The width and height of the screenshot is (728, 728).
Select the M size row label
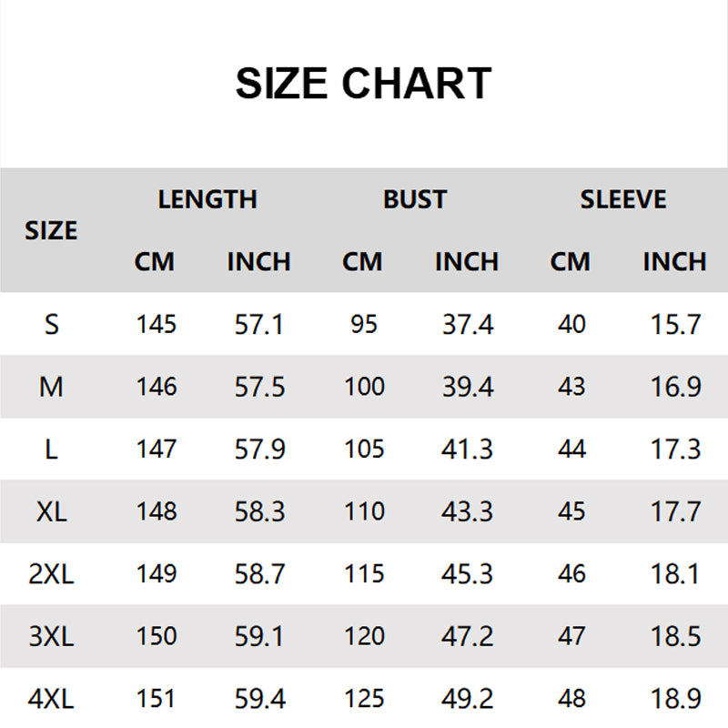coord(51,387)
